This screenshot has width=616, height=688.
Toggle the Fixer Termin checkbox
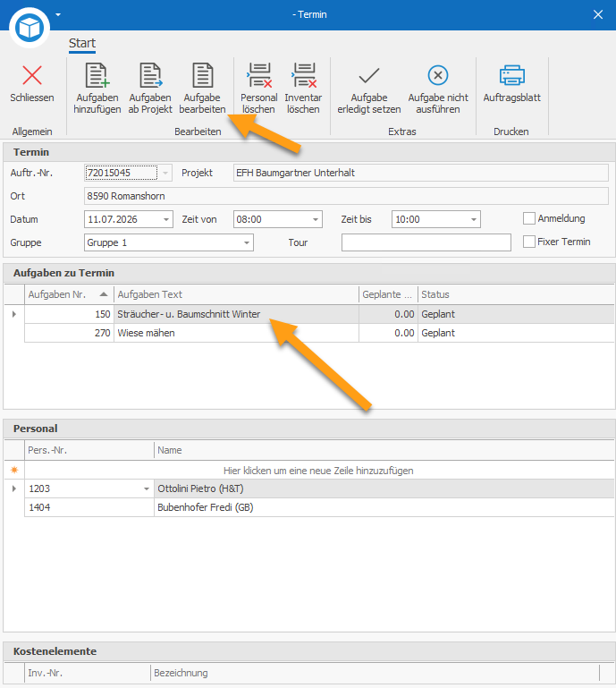pos(528,242)
